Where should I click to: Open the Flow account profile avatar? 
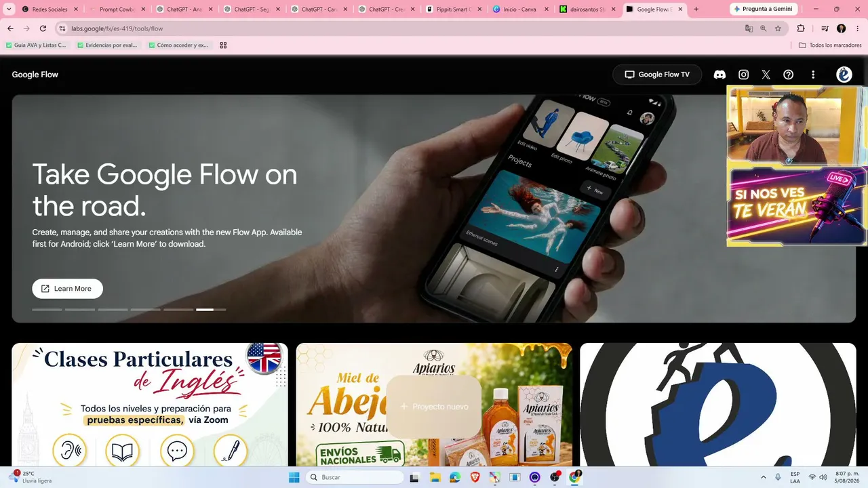click(844, 75)
